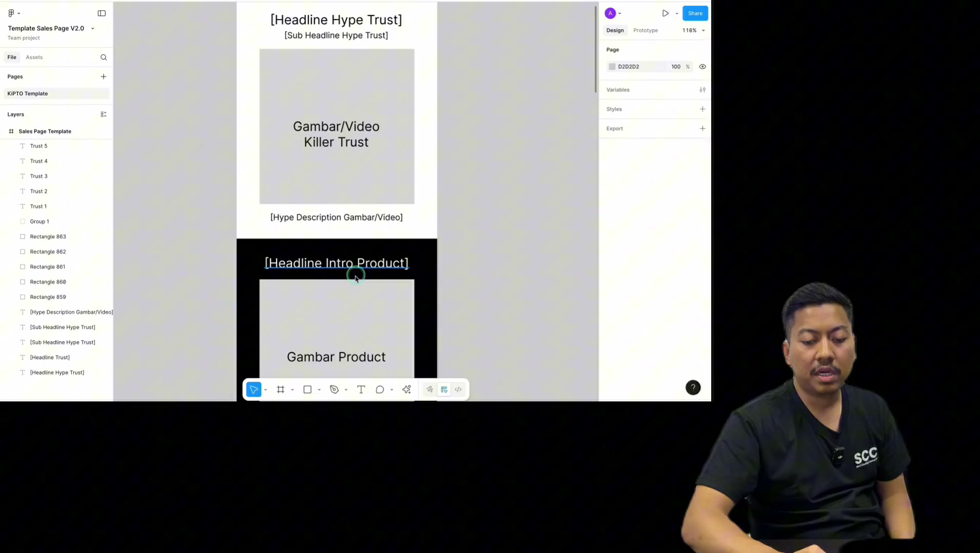Click the search icon in file panel
Screen dimensions: 980x553
point(104,57)
